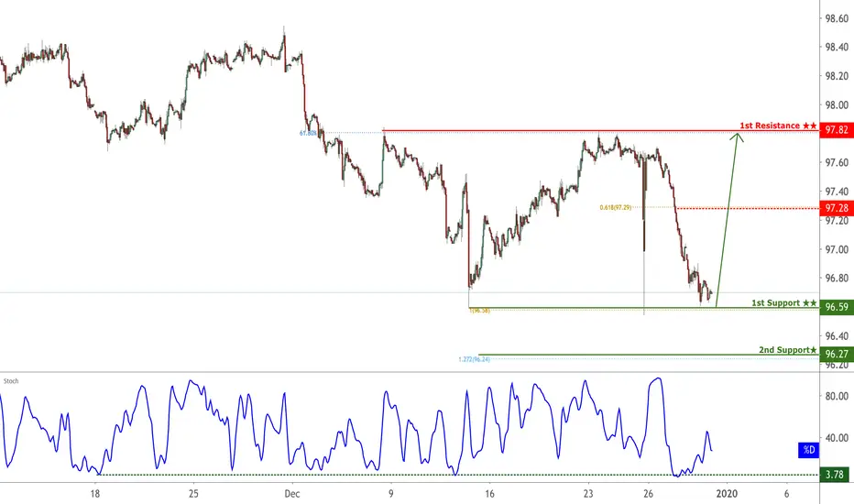Click the '6' date on time axis

787,494
